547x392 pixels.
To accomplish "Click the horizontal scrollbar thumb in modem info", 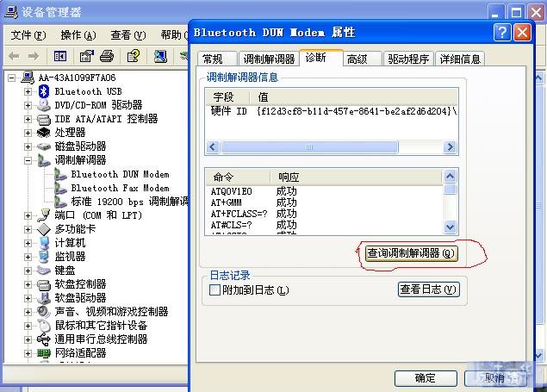I will [x=309, y=147].
